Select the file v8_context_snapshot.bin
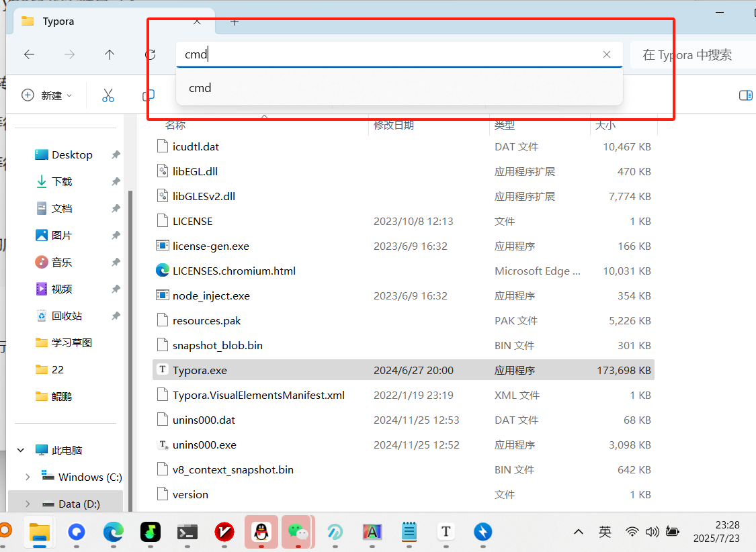The image size is (756, 552). click(233, 469)
